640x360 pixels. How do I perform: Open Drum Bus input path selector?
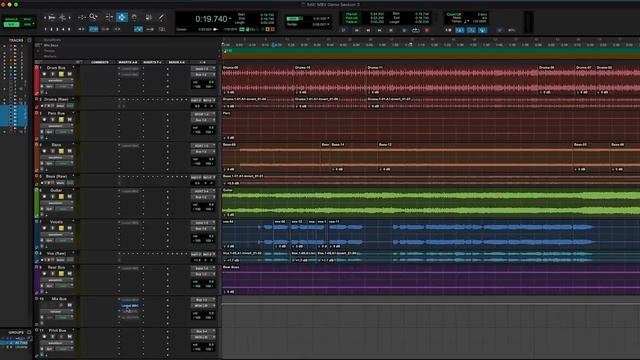tap(202, 69)
